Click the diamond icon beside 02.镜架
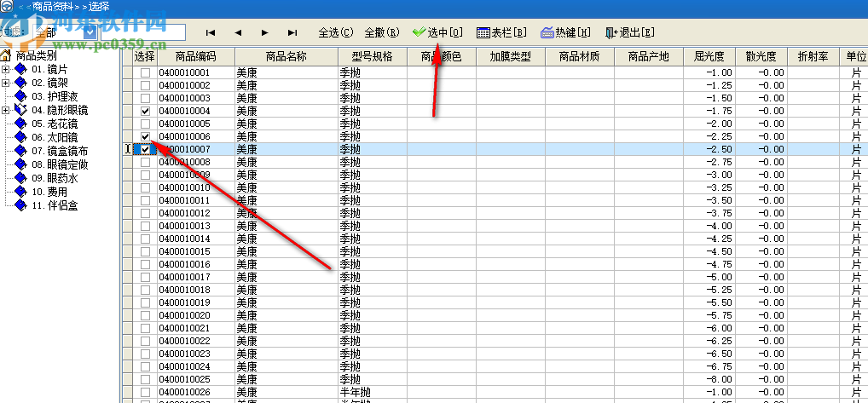The width and height of the screenshot is (868, 403). pos(20,83)
